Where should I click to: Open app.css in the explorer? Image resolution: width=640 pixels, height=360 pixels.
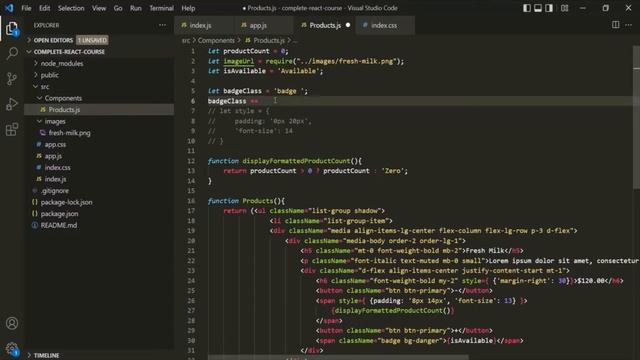(55, 144)
